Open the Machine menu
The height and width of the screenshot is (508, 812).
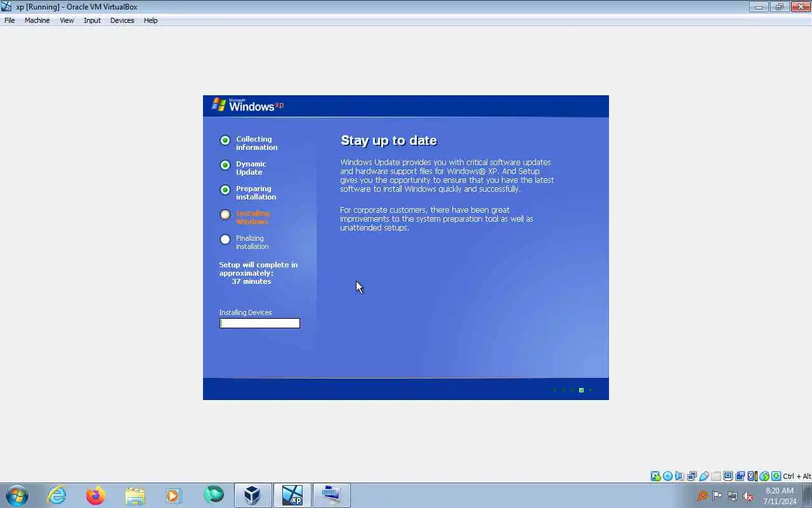click(37, 20)
